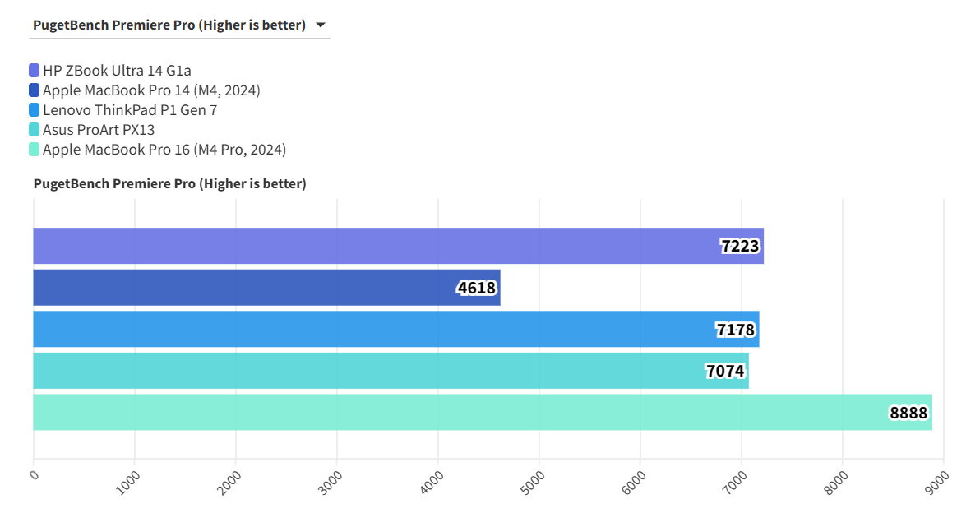Image resolution: width=980 pixels, height=513 pixels.
Task: Click the 7178 score bar
Action: pos(395,329)
